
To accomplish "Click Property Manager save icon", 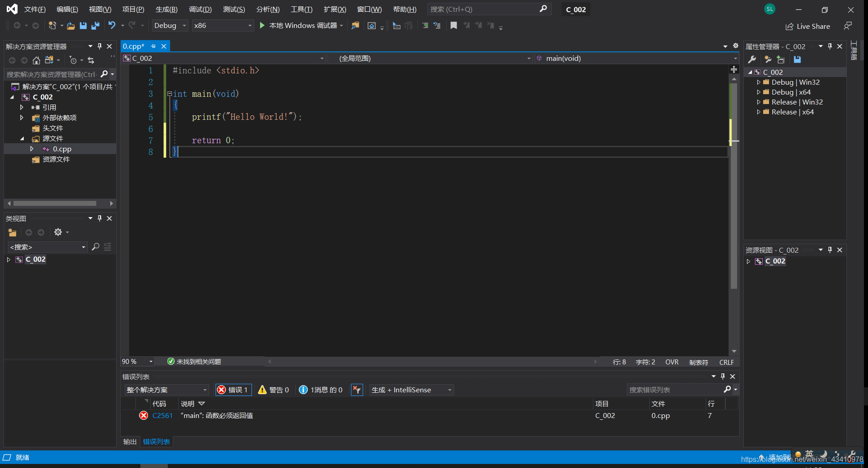I will (x=797, y=59).
